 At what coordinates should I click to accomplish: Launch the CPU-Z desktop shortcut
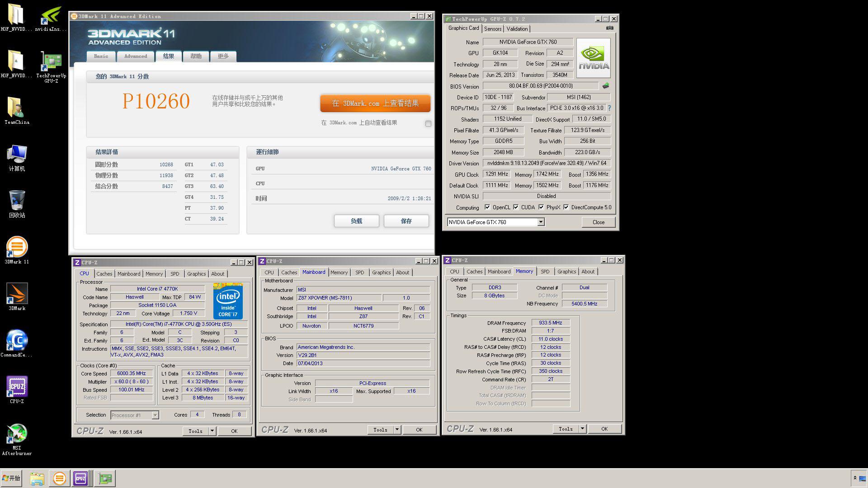(17, 389)
